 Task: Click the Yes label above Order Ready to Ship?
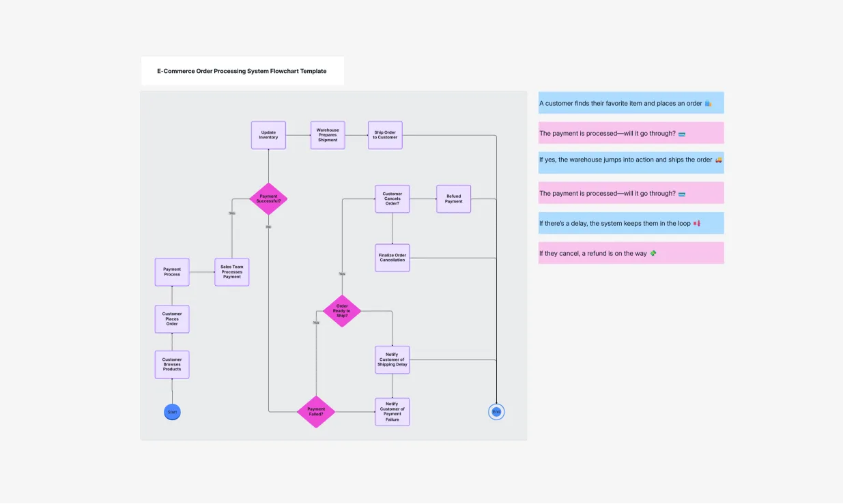342,273
